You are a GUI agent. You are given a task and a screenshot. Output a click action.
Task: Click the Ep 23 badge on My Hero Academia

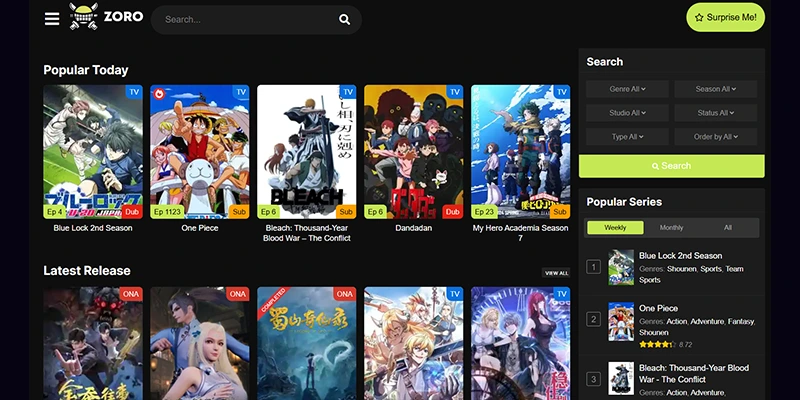(x=484, y=212)
